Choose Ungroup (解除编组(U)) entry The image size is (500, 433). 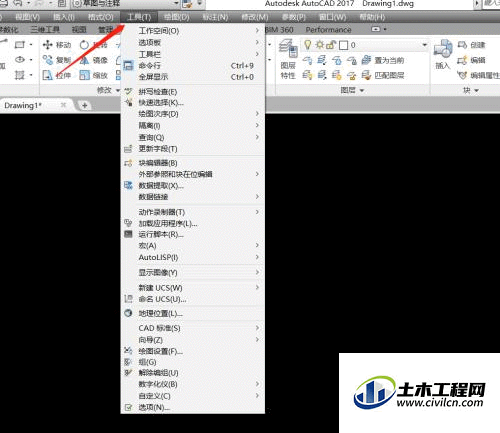point(193,373)
